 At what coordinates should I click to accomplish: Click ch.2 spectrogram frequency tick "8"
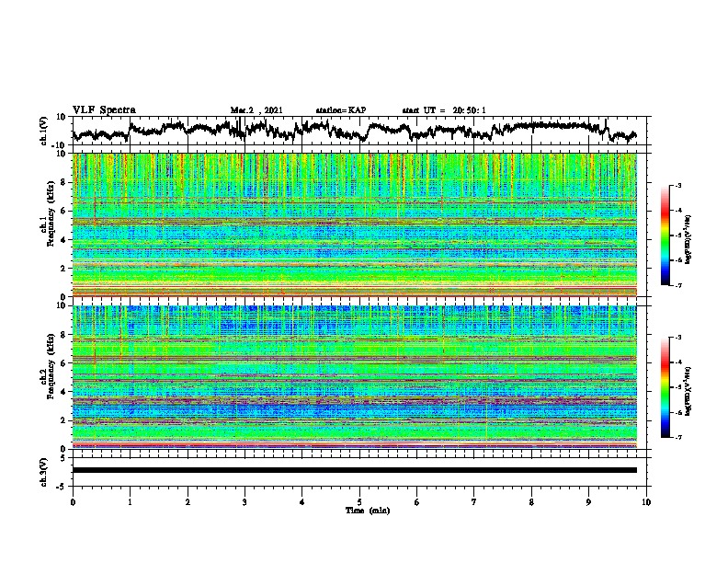(x=64, y=335)
